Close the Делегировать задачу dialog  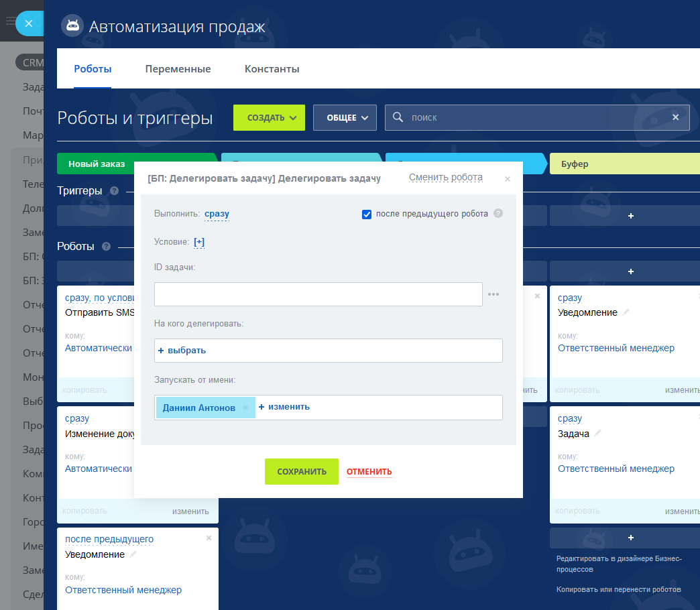coord(507,179)
